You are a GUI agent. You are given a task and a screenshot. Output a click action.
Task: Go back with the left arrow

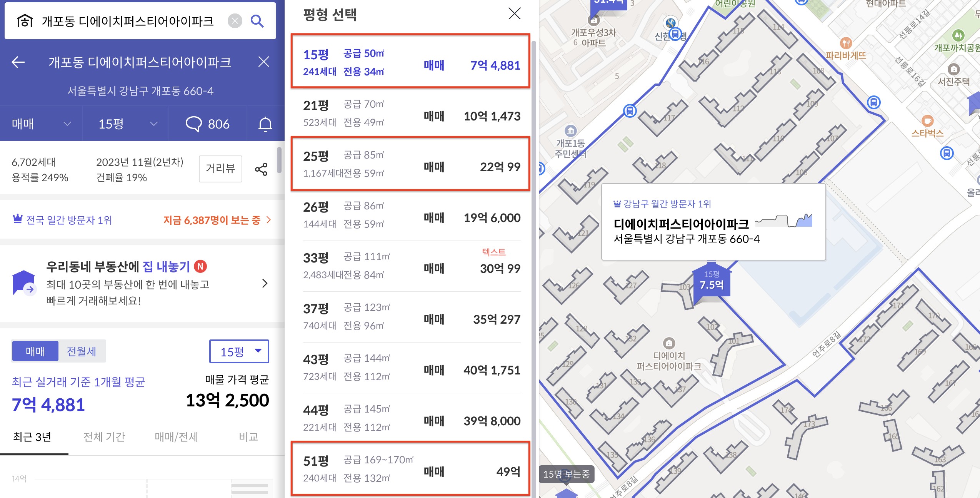point(18,62)
